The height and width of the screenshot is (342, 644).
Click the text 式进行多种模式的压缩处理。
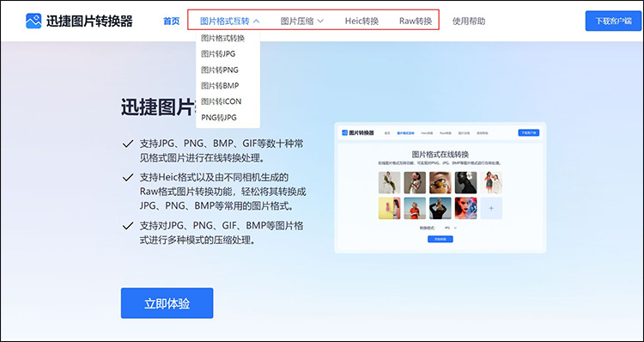pyautogui.click(x=197, y=241)
